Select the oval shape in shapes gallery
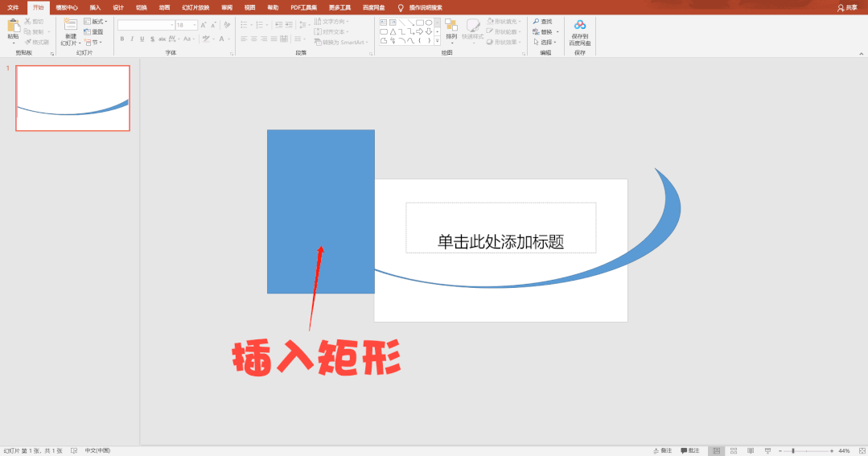 point(429,23)
